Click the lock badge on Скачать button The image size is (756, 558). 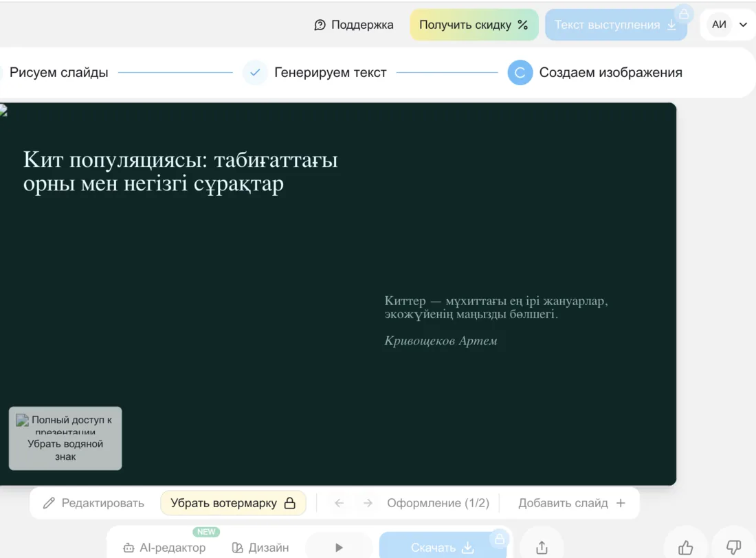tap(500, 539)
